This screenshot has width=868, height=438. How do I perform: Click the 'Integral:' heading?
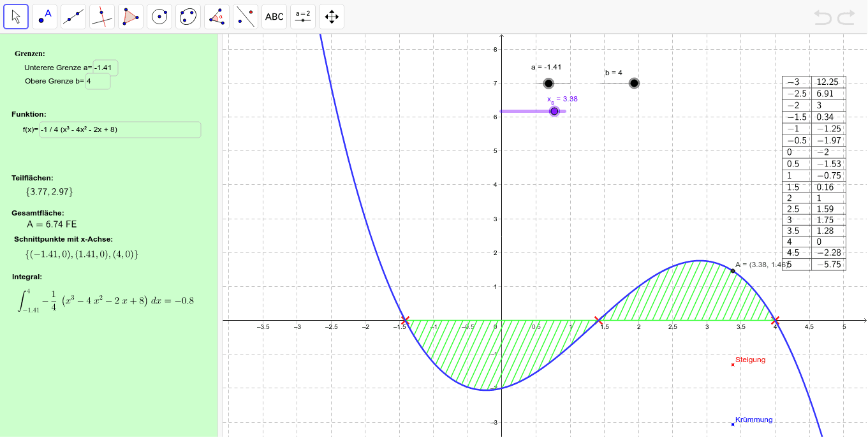click(27, 277)
